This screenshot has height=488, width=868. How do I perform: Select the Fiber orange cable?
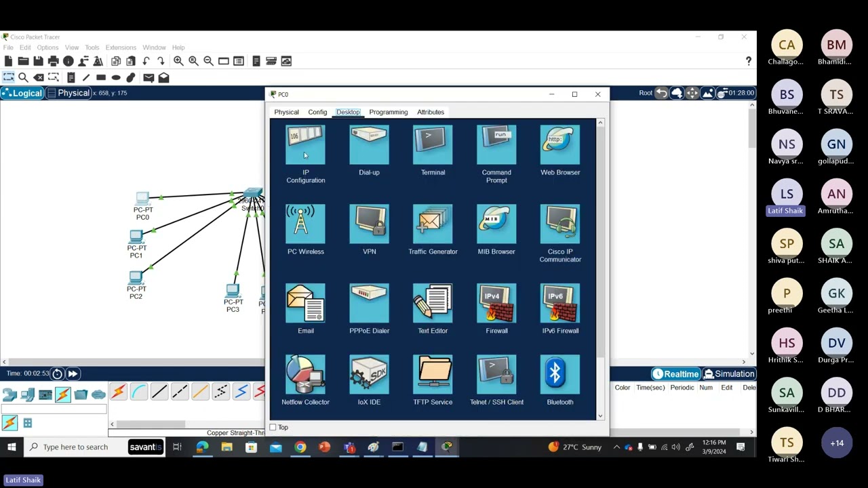pyautogui.click(x=200, y=392)
